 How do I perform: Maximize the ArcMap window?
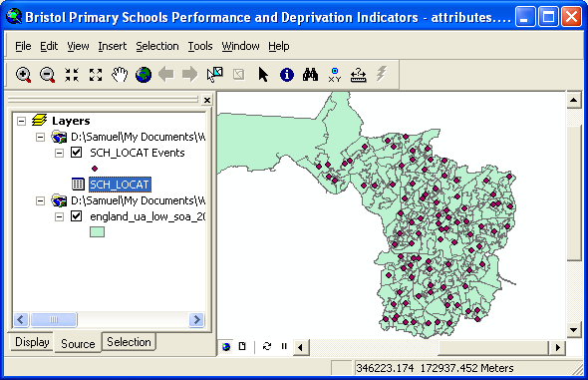point(548,17)
